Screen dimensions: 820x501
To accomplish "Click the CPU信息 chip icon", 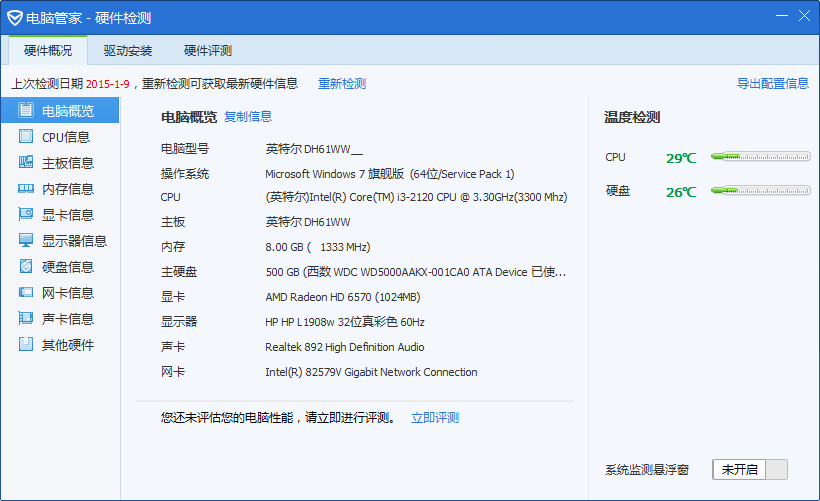I will point(26,136).
